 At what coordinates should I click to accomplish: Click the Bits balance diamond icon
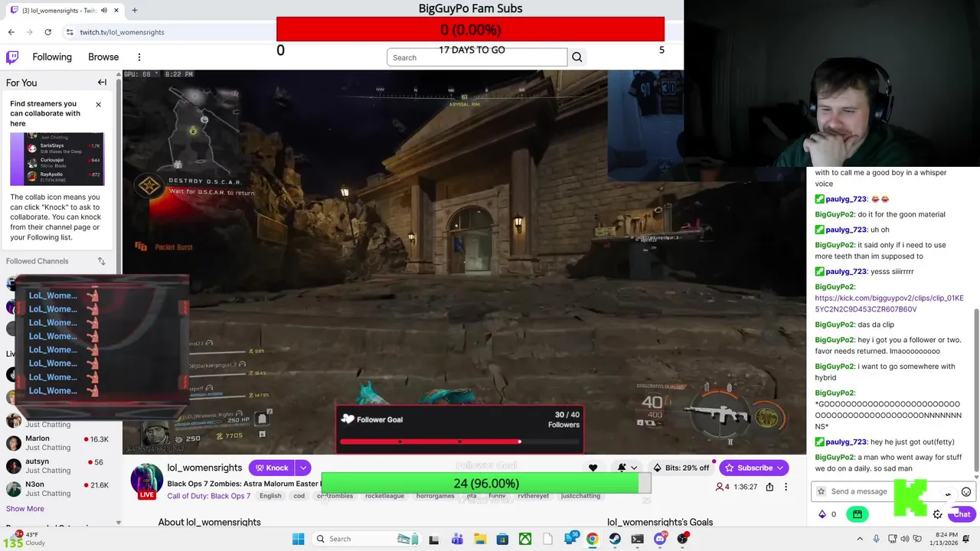click(x=822, y=514)
